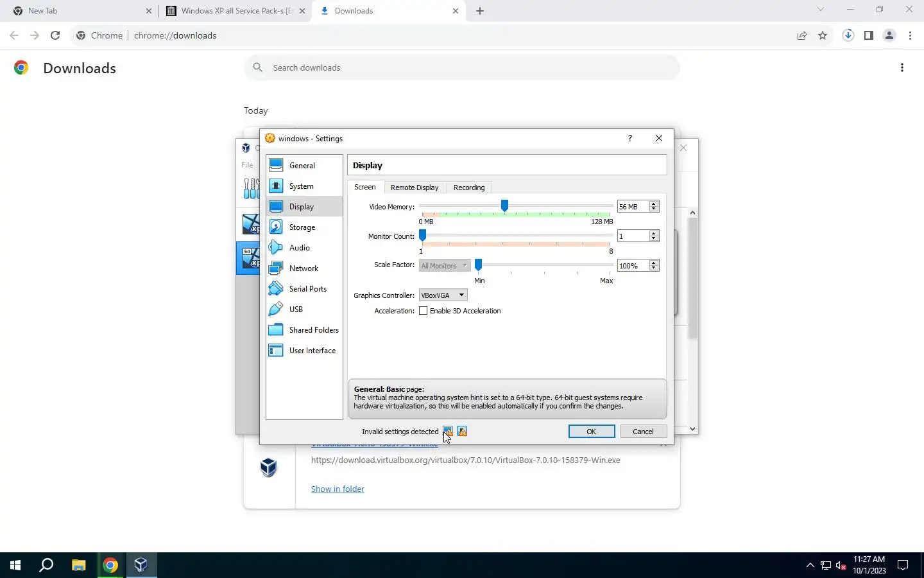Select the Network category icon
This screenshot has width=924, height=578.
[x=276, y=268]
